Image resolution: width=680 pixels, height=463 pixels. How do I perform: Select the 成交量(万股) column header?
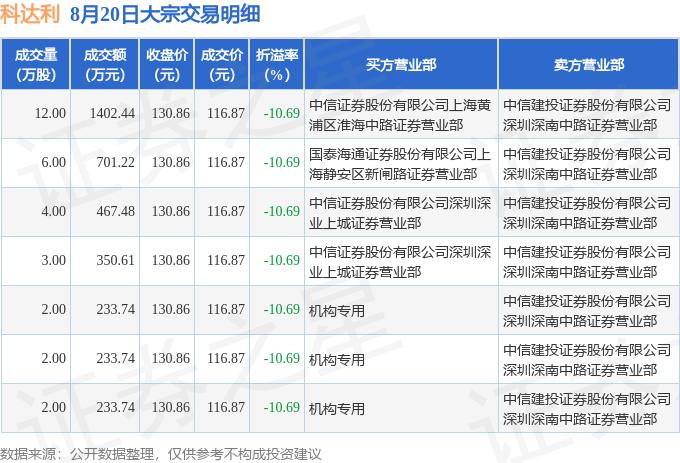tap(36, 65)
